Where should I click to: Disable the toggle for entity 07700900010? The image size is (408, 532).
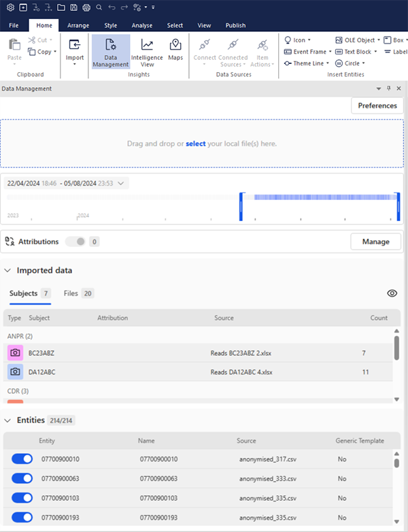(x=22, y=459)
